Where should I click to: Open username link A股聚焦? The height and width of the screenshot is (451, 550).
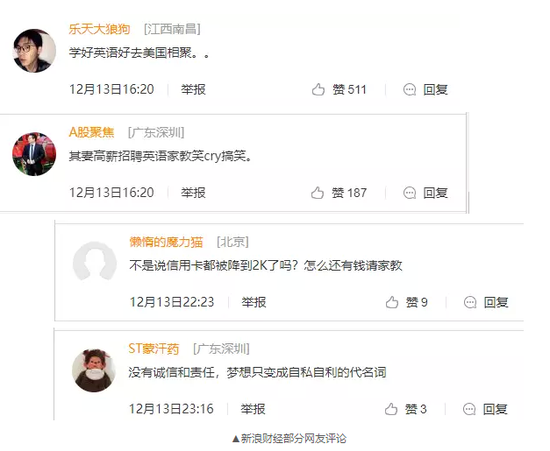pyautogui.click(x=92, y=132)
